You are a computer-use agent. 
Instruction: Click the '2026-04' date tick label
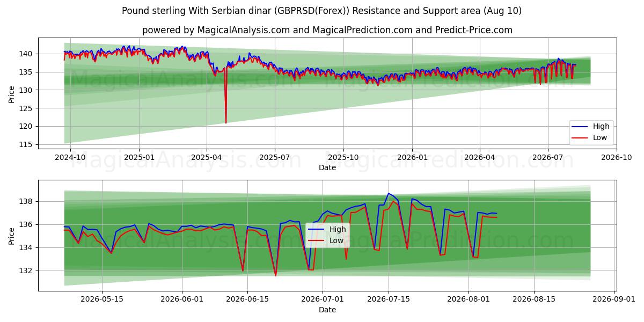pyautogui.click(x=479, y=158)
